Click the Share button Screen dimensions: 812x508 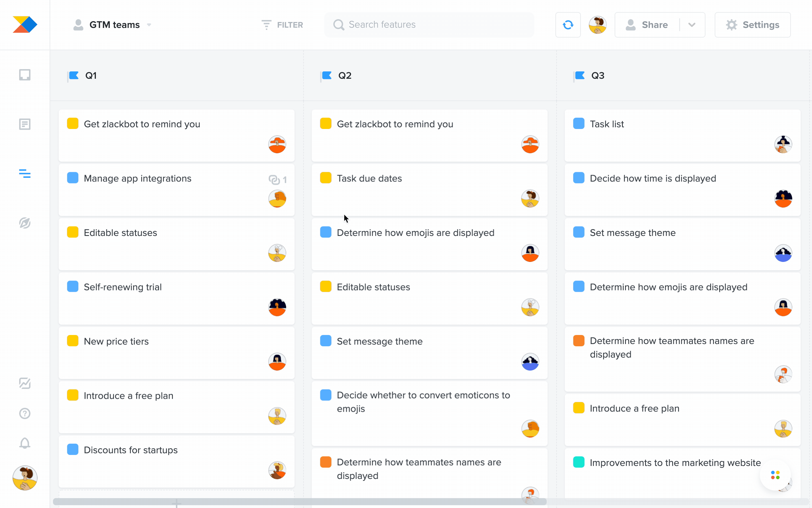[647, 25]
